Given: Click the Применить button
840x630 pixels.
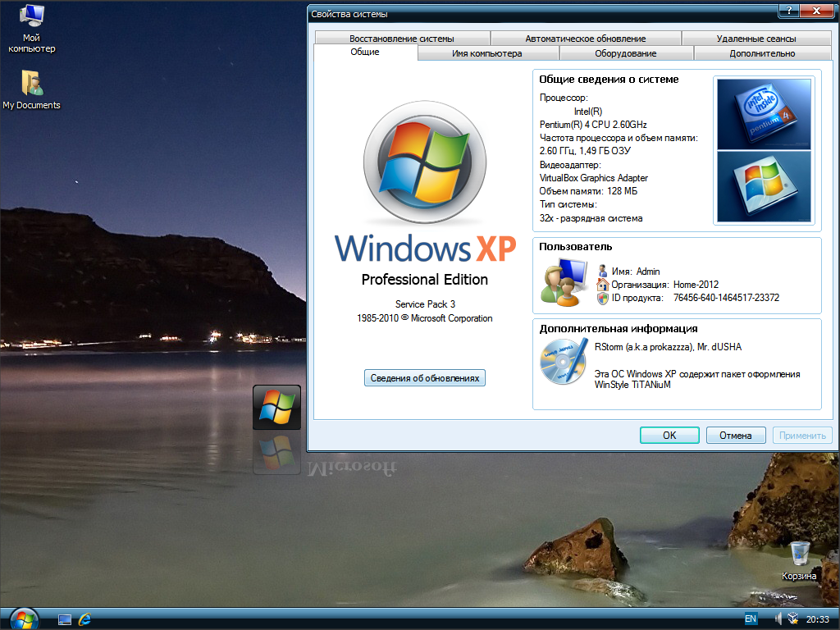Looking at the screenshot, I should [x=802, y=435].
